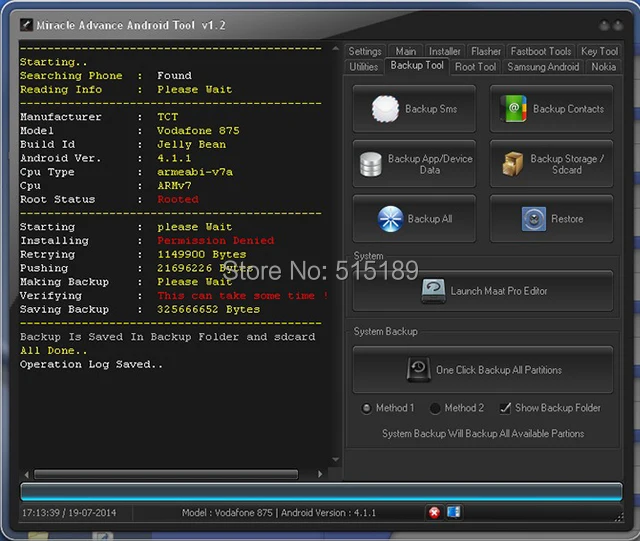Toggle the Show Backup Folder checkbox

tap(505, 408)
